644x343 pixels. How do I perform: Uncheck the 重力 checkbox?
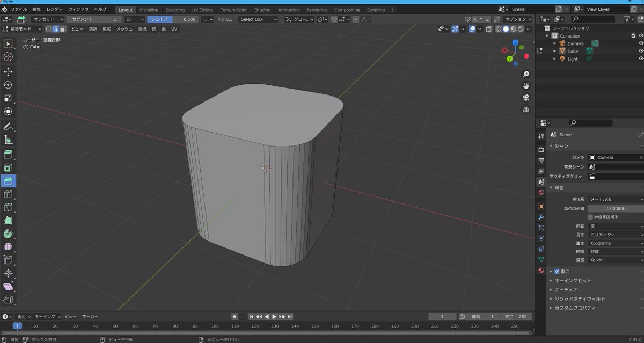(x=557, y=272)
